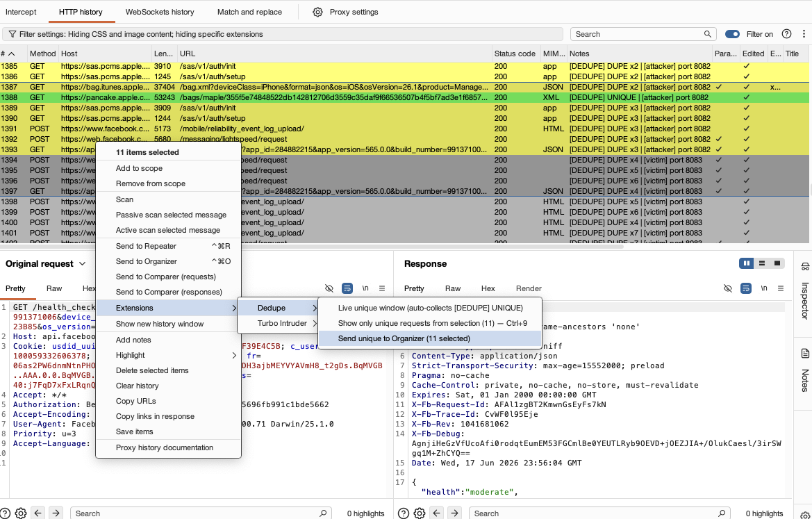Click the filter funnel icon
Screen dimensions: 812x519
pyautogui.click(x=13, y=34)
